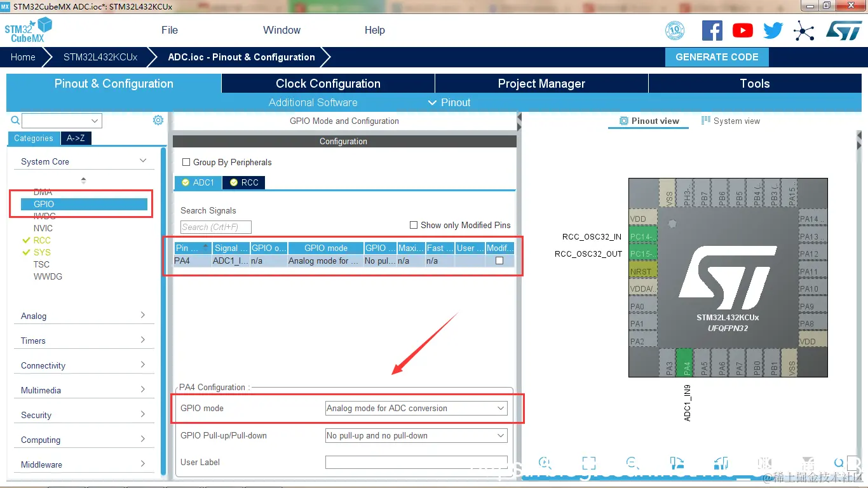Select the PA4 row in the signals table
The width and height of the screenshot is (868, 488).
point(344,261)
